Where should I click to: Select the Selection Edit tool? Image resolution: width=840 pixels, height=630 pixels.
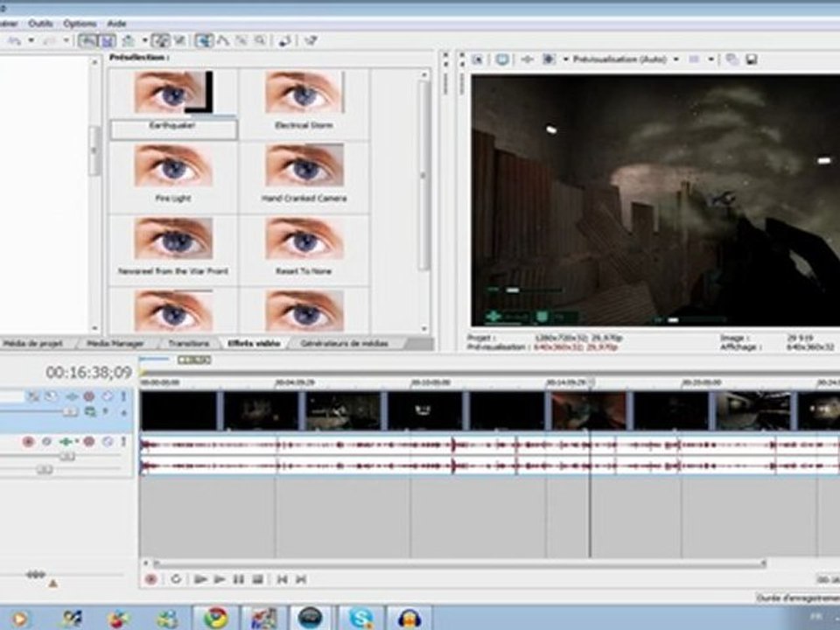point(241,40)
